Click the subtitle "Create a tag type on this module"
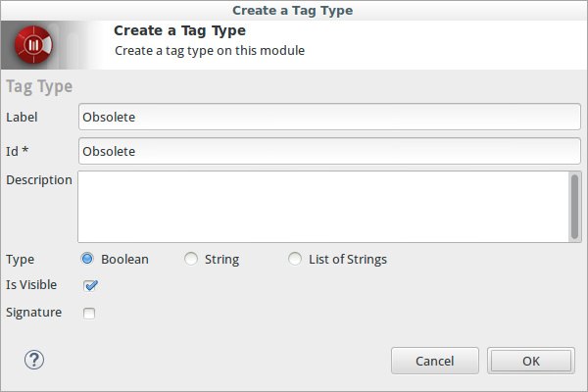This screenshot has height=392, width=588. coord(210,50)
